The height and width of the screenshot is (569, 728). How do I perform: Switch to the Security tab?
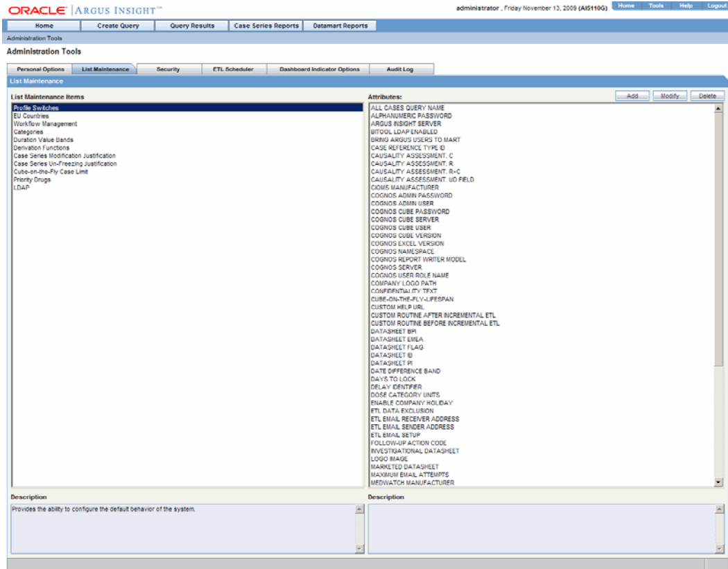click(168, 69)
